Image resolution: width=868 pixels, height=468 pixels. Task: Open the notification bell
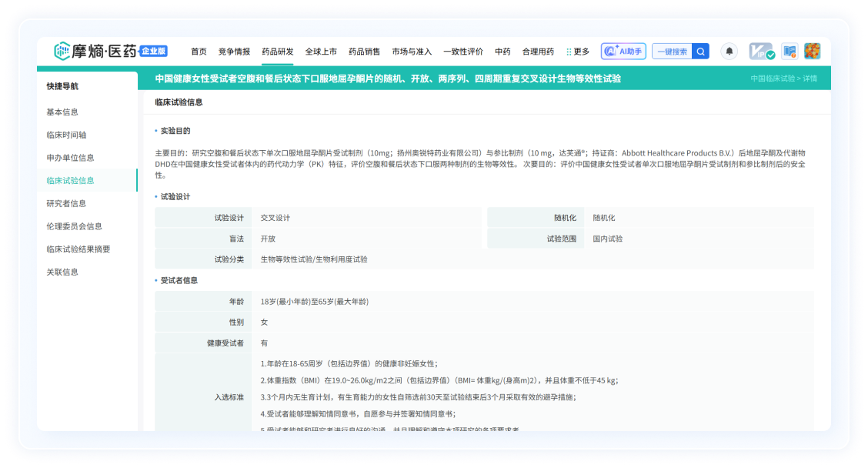click(x=729, y=52)
